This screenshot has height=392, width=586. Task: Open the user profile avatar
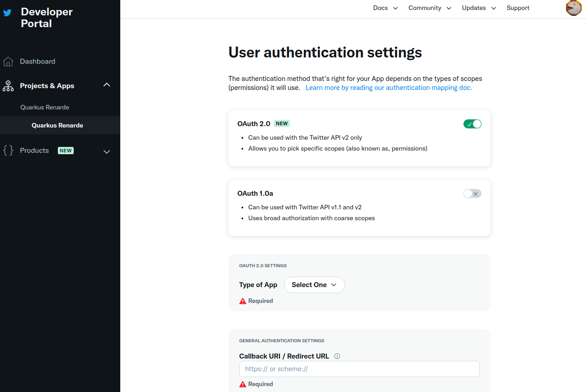(573, 8)
